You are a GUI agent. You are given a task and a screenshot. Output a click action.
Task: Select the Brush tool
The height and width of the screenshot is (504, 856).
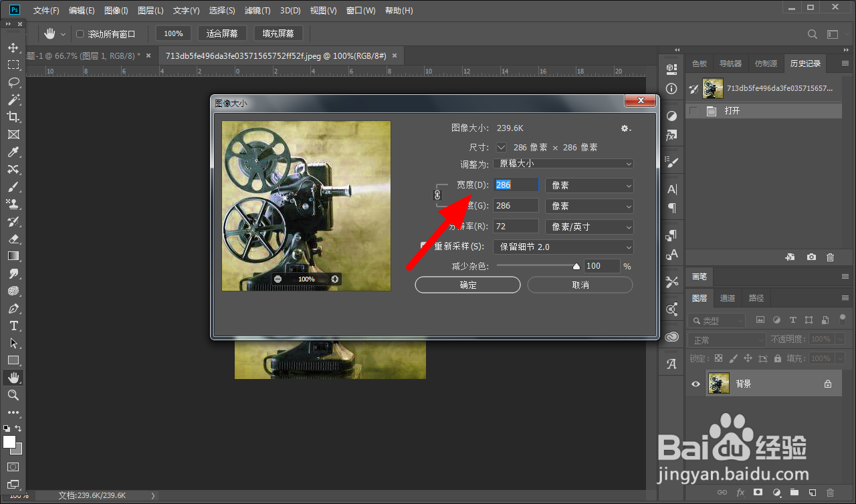[13, 186]
